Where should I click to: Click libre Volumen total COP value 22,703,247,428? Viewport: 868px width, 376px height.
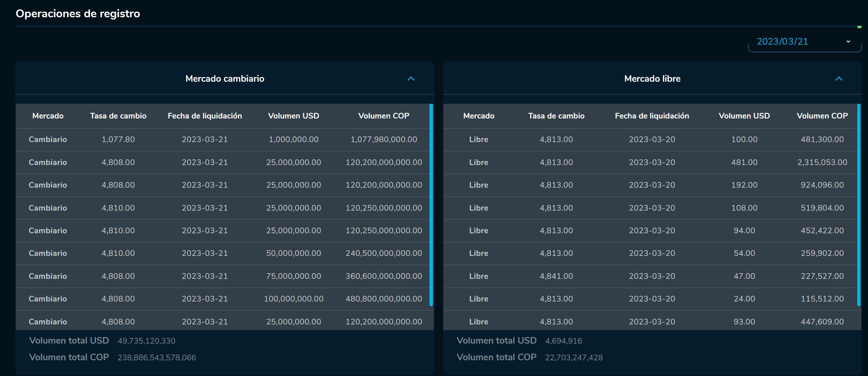pos(574,357)
